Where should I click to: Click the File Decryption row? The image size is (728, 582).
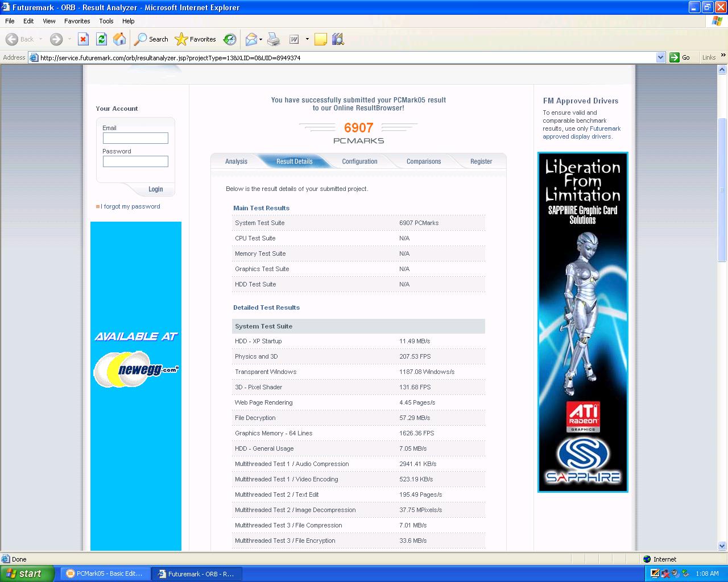coord(358,418)
